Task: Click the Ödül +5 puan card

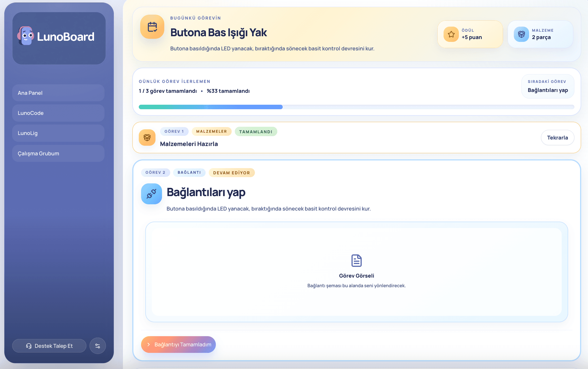Action: (x=470, y=34)
